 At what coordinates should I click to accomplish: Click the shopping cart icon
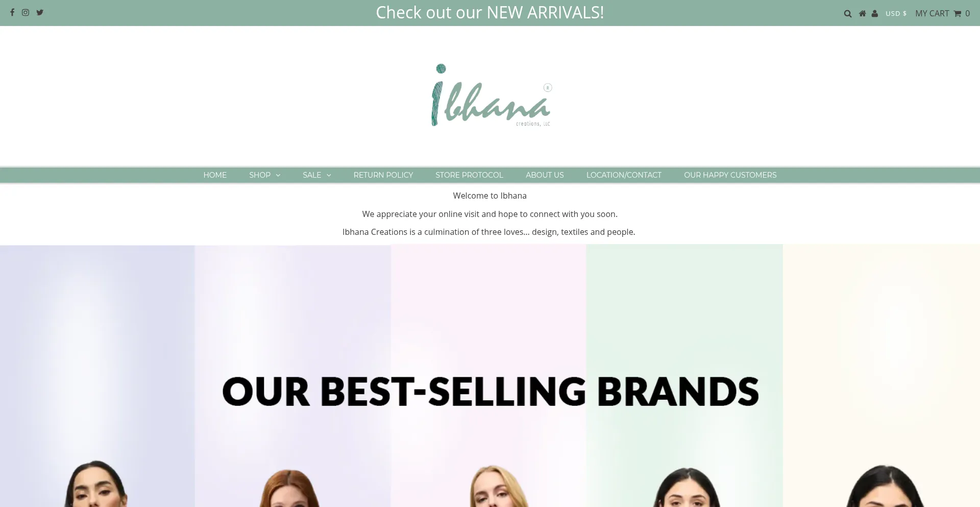(x=958, y=14)
